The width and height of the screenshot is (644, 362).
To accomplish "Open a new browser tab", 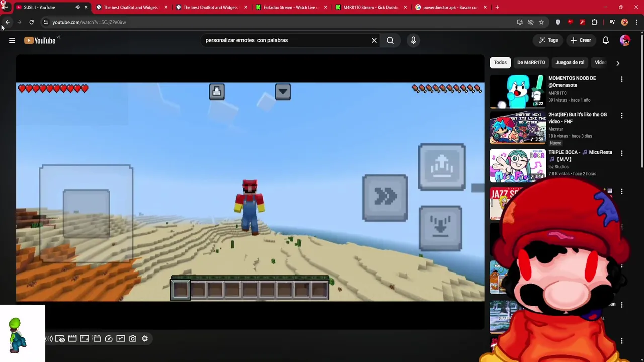I will (x=497, y=7).
